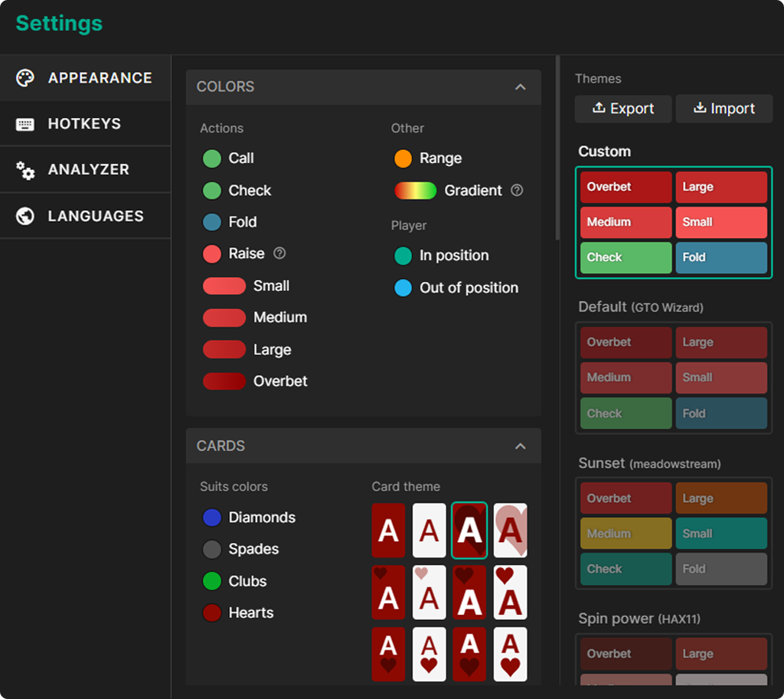Change the Spades suit color
Screen dimensions: 784x699
[212, 549]
